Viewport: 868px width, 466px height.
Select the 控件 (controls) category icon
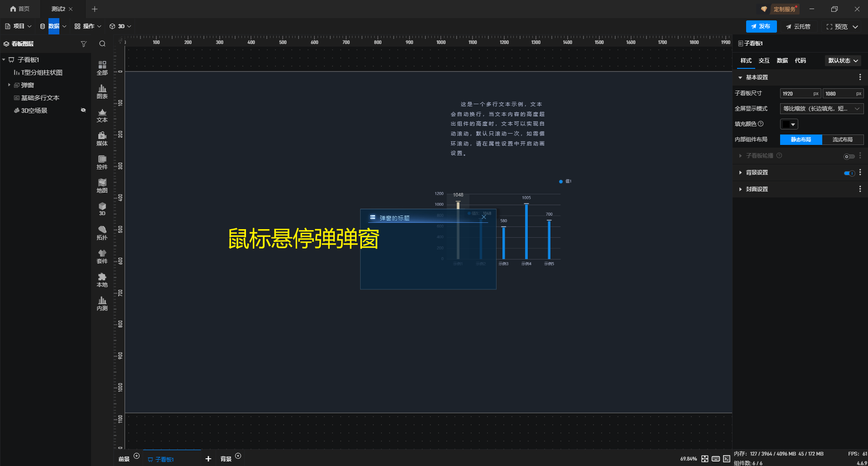pos(101,162)
